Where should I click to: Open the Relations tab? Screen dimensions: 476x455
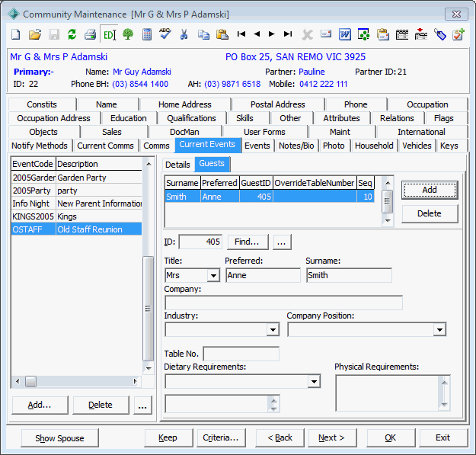click(397, 118)
